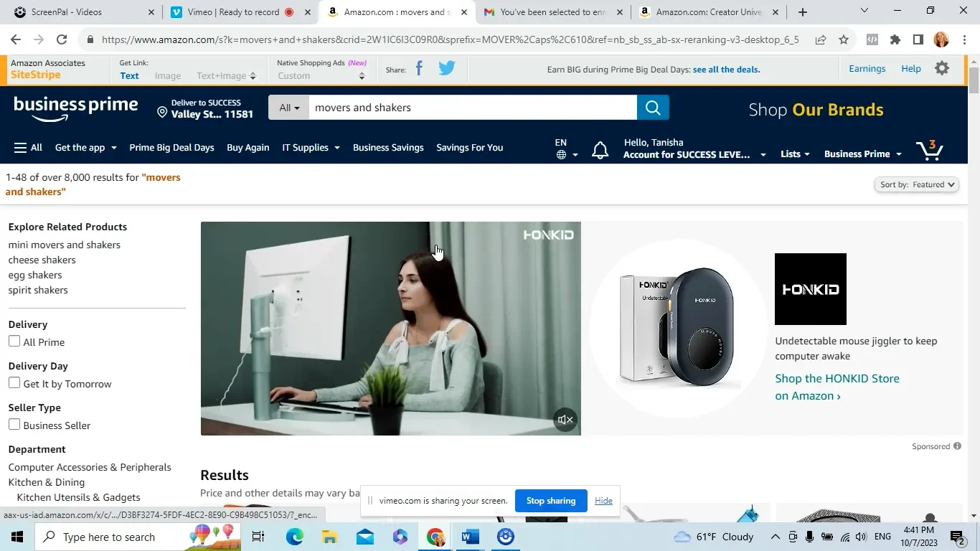This screenshot has width=980, height=551.
Task: Check the All Prime checkbox
Action: (14, 342)
